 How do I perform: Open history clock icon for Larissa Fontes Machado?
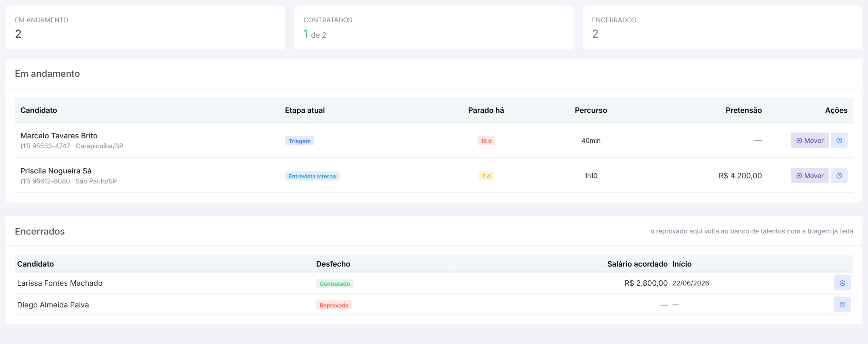click(842, 283)
